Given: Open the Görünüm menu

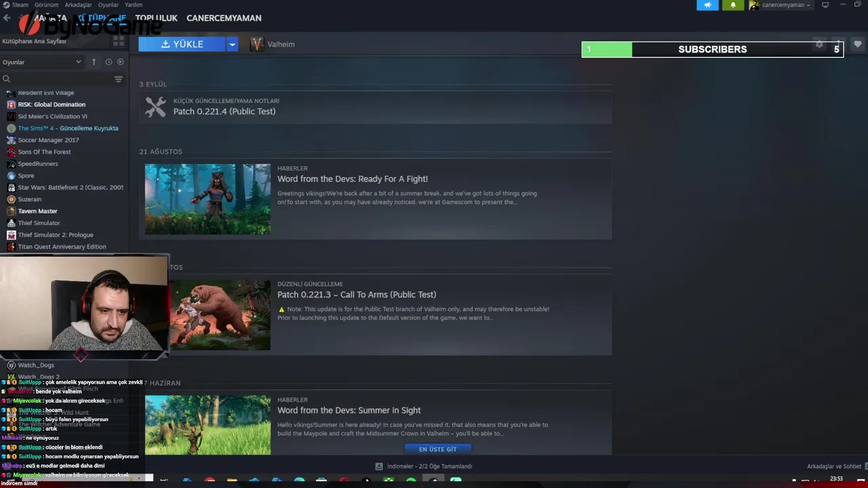Looking at the screenshot, I should point(47,5).
